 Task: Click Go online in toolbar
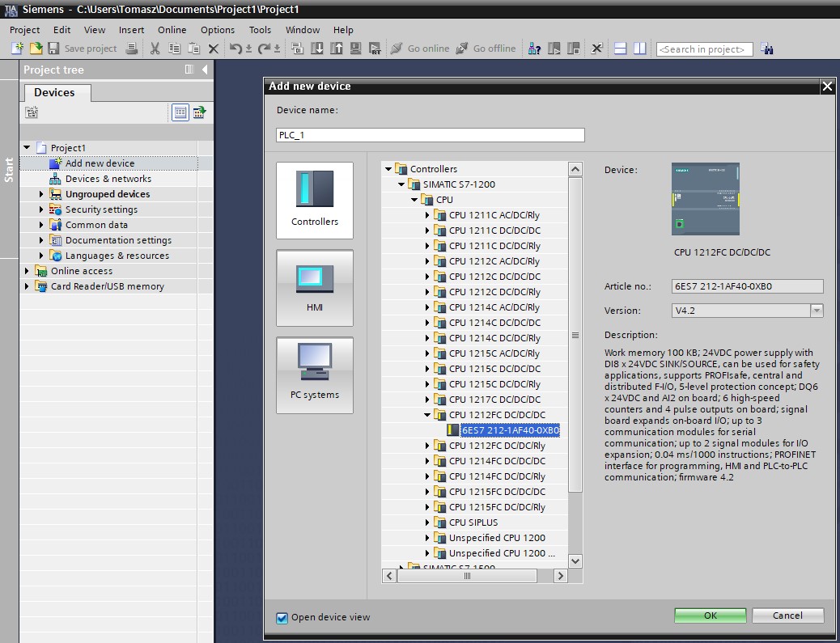pos(420,49)
